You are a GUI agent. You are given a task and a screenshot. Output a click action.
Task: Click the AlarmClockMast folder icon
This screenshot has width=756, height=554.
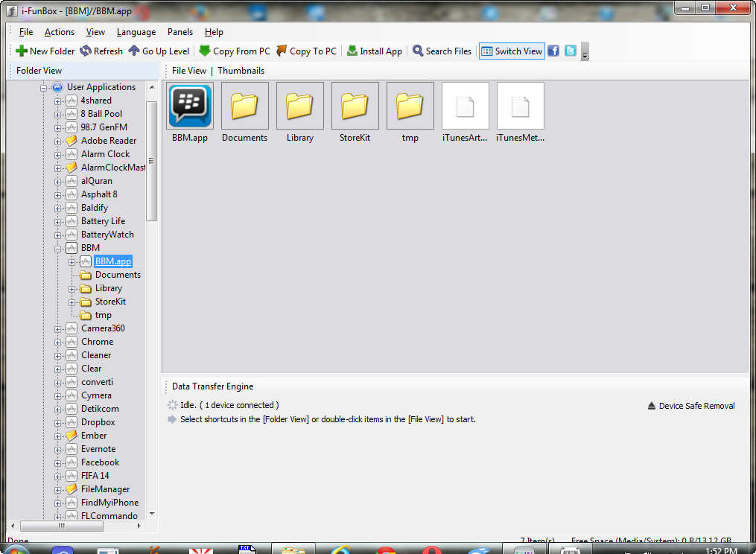[x=72, y=168]
